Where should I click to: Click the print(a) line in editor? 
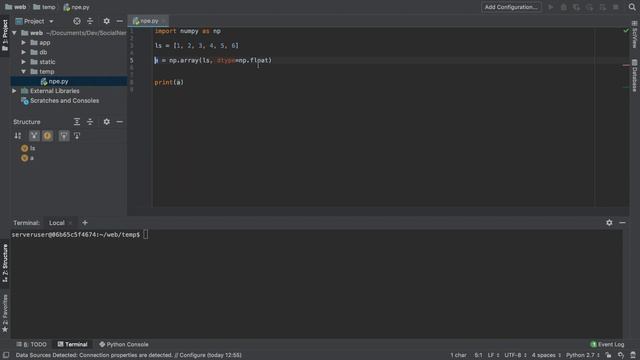[169, 82]
